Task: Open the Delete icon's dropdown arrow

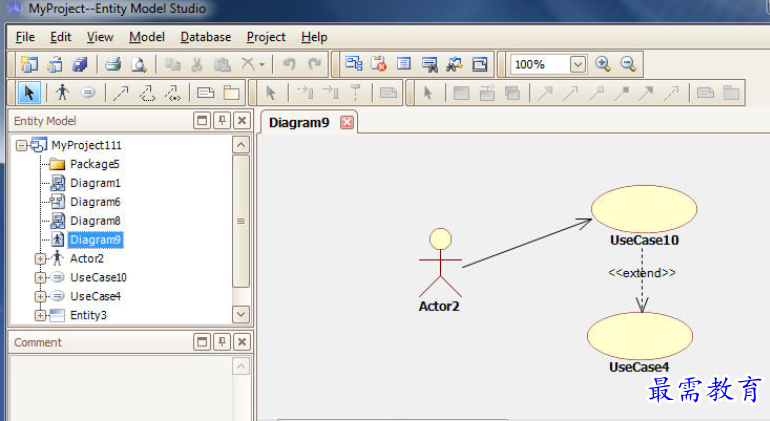Action: [262, 64]
